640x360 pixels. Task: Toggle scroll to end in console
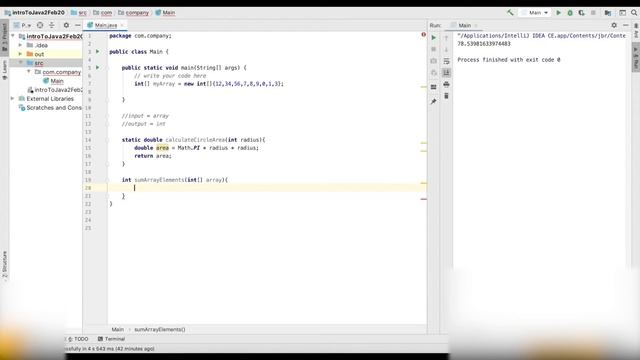(x=447, y=73)
